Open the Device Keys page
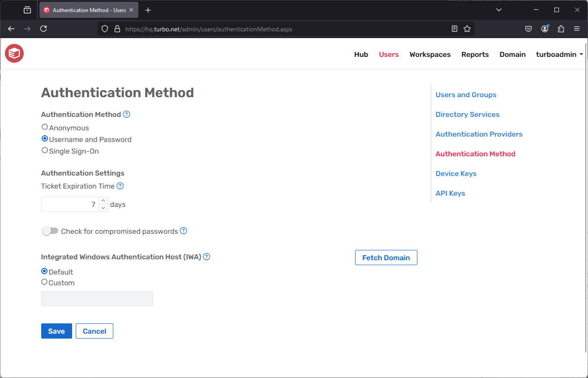Screen dimensions: 588x378 click(x=455, y=173)
